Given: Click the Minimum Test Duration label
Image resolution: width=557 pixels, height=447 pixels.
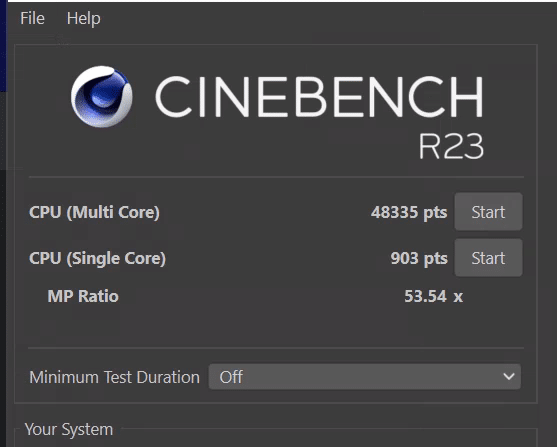Looking at the screenshot, I should pyautogui.click(x=114, y=377).
